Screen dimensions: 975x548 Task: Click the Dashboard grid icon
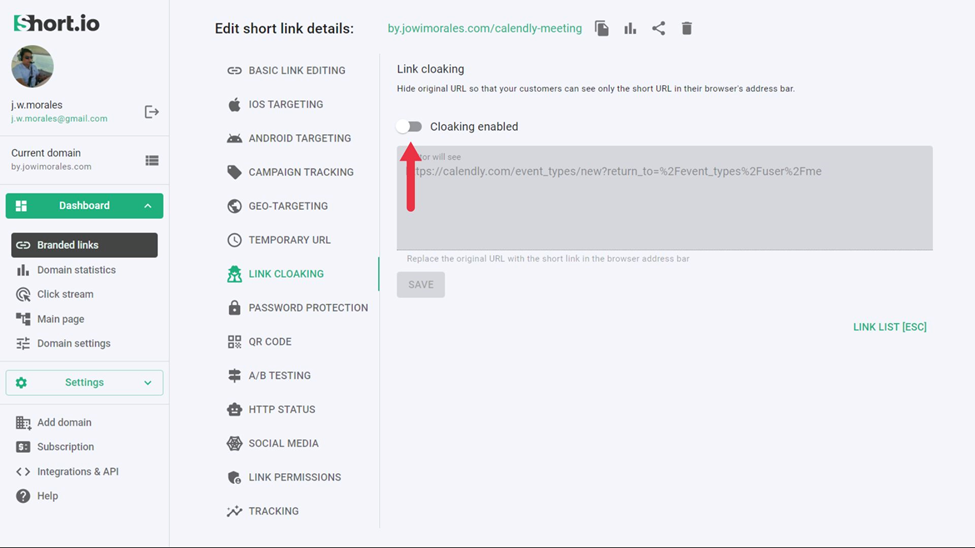21,206
